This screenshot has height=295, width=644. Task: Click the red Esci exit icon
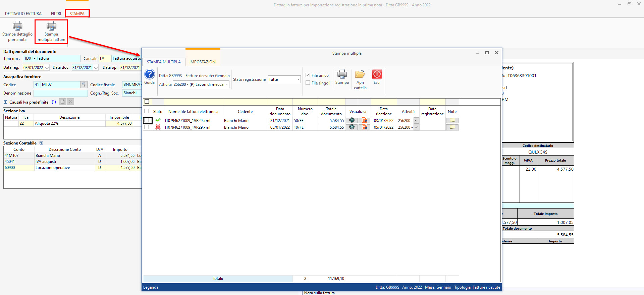377,74
